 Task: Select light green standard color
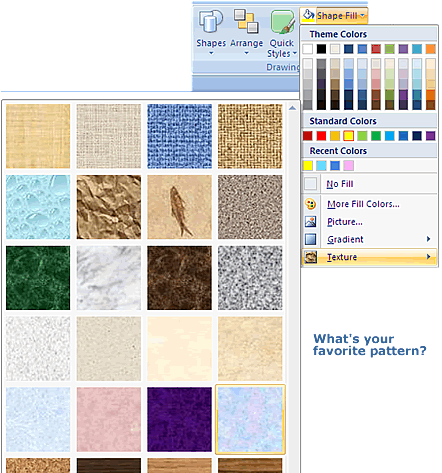(x=362, y=136)
